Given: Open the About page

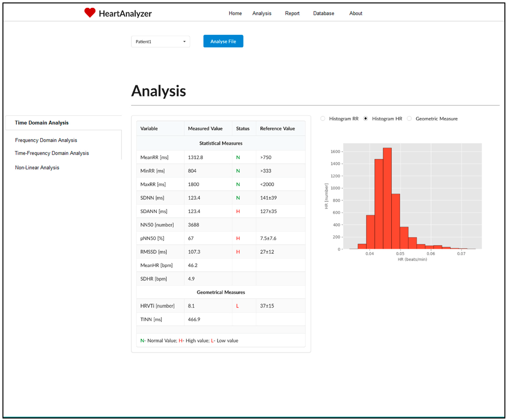Looking at the screenshot, I should pos(356,13).
